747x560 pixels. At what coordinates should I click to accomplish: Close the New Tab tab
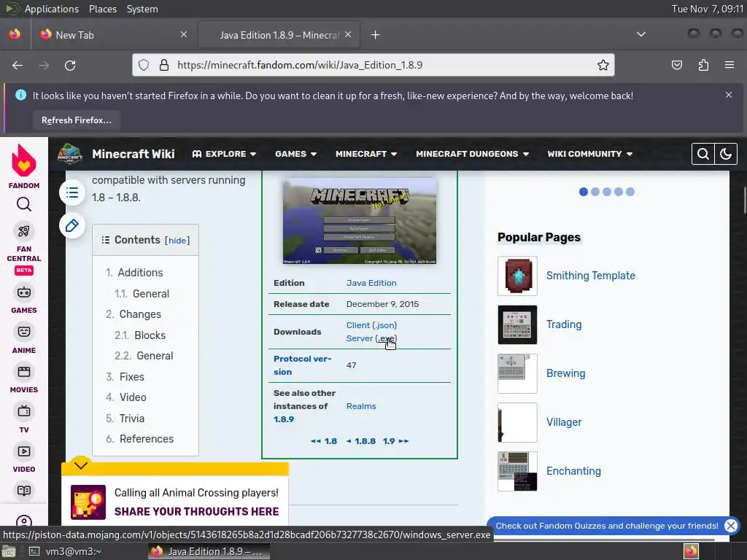pos(184,34)
